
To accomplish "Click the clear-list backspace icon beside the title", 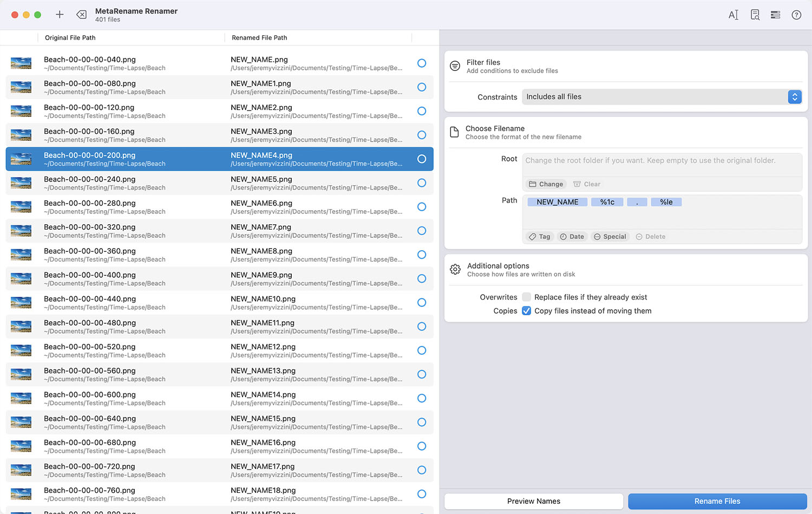I will pyautogui.click(x=82, y=15).
